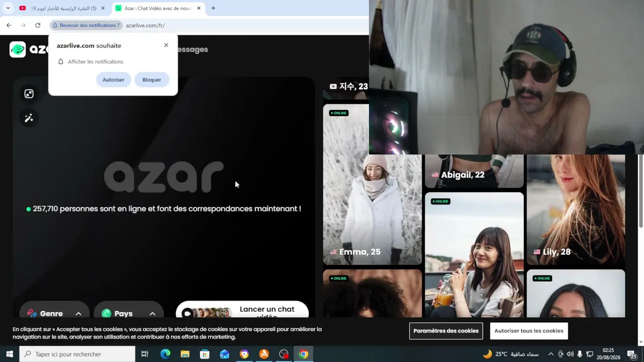Open the recording app with red dot in taskbar

coord(284,354)
